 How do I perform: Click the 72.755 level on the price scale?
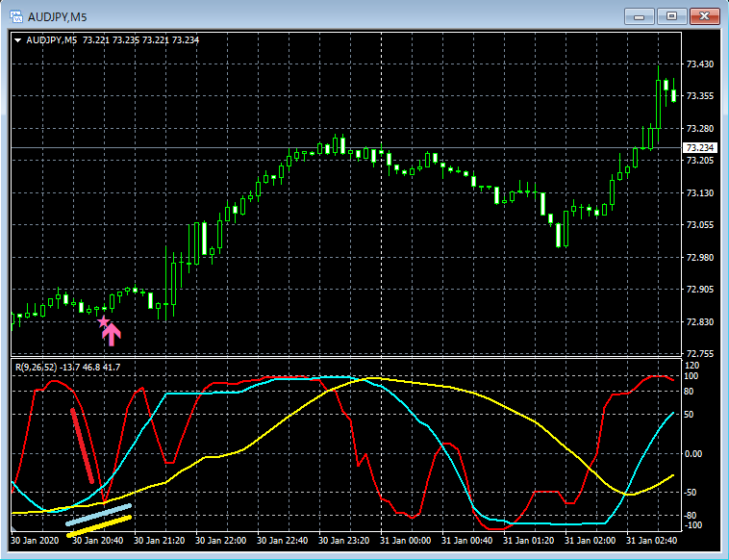(x=699, y=354)
